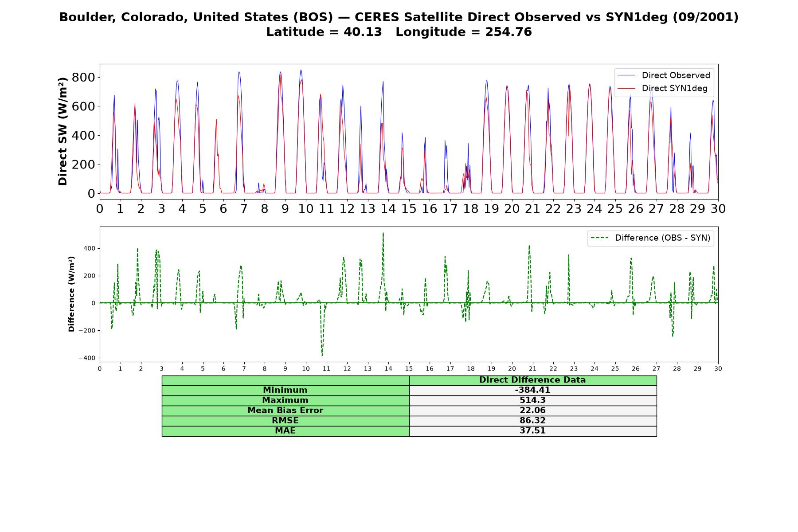Click the Direct SW (W/m²) y-axis label

click(x=63, y=131)
